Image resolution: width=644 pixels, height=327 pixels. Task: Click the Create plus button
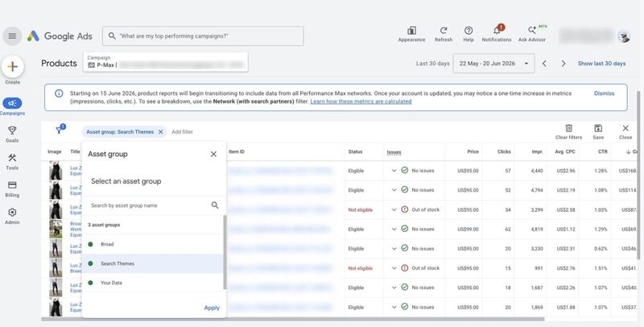[12, 67]
